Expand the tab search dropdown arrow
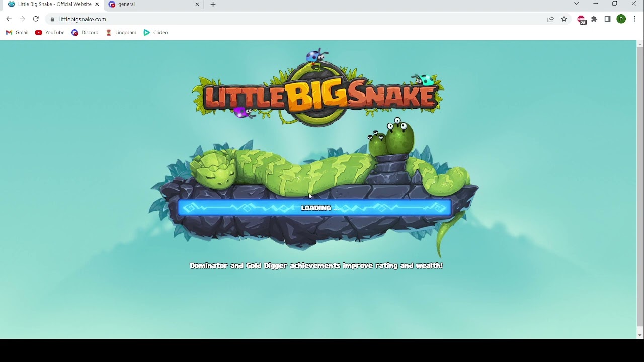This screenshot has width=644, height=362. [577, 4]
